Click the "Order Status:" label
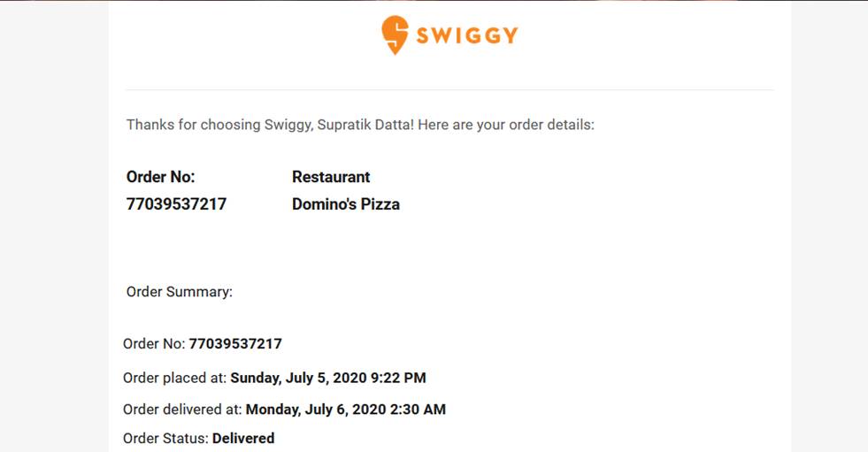 (165, 438)
